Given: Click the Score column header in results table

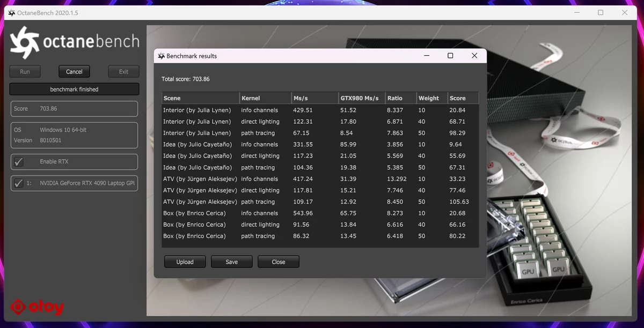Looking at the screenshot, I should tap(463, 98).
